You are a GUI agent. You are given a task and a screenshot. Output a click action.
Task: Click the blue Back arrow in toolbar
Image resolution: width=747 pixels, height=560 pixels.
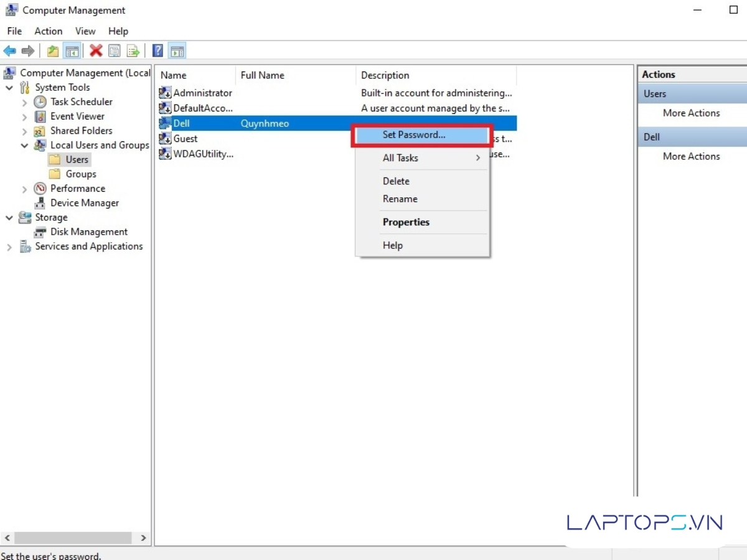coord(9,51)
